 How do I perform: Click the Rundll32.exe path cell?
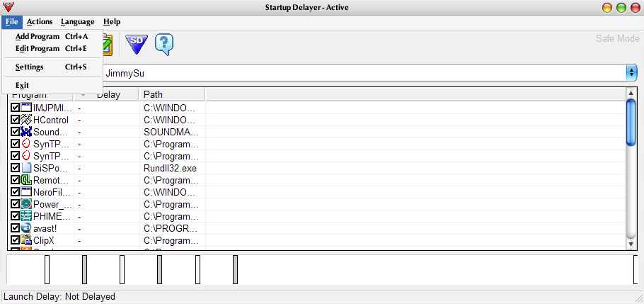coord(171,168)
